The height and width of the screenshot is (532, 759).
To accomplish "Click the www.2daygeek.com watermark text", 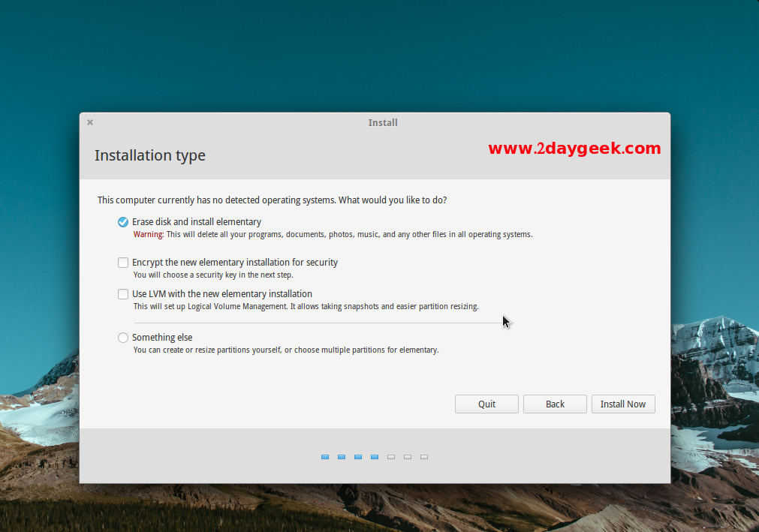I will (574, 149).
